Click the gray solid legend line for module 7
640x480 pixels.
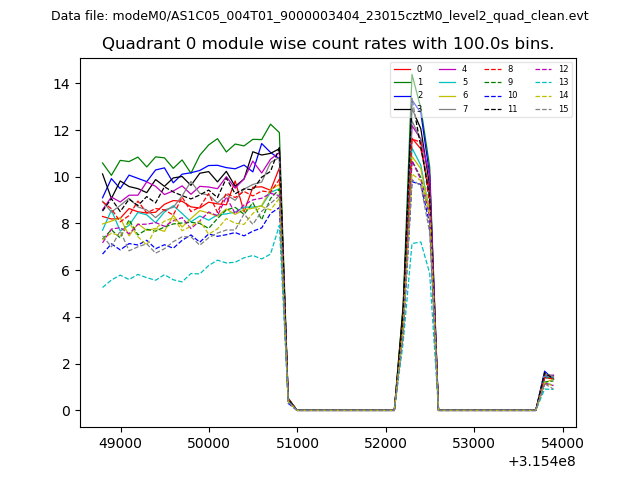(446, 108)
